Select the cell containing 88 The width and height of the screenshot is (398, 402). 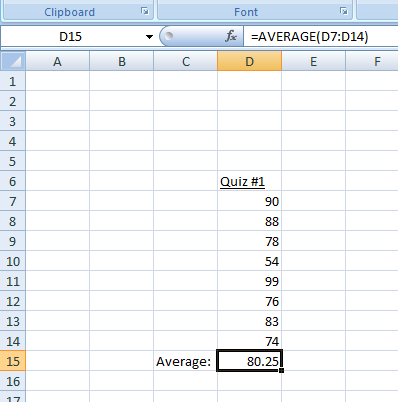[x=249, y=221]
